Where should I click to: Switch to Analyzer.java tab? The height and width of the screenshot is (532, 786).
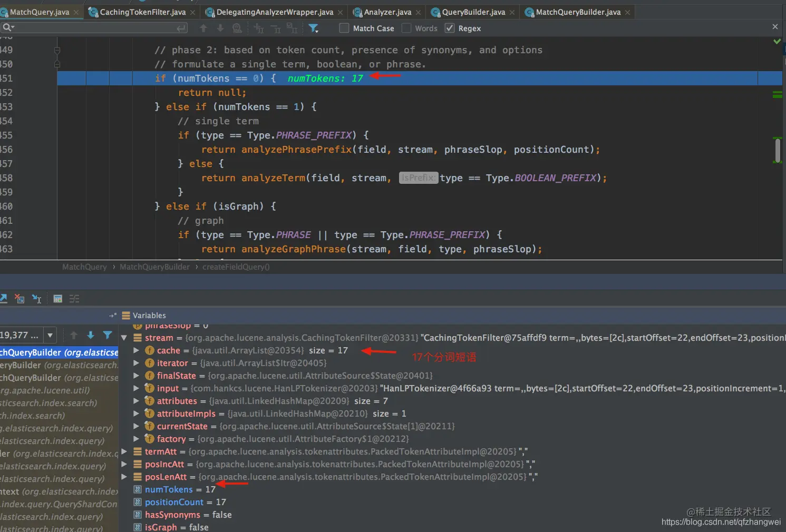pos(387,12)
